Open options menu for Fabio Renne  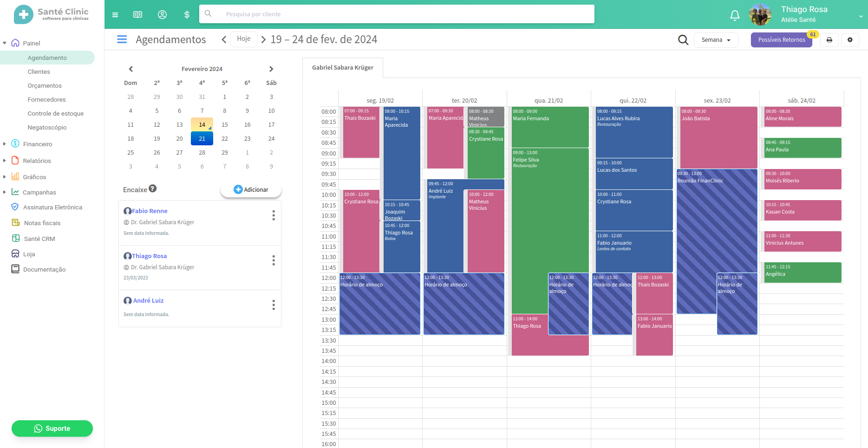tap(274, 215)
